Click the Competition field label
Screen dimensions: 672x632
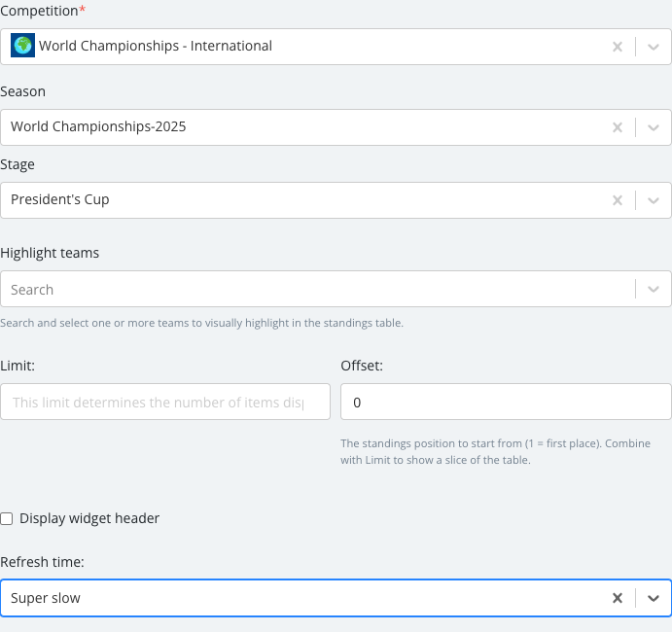tap(43, 11)
